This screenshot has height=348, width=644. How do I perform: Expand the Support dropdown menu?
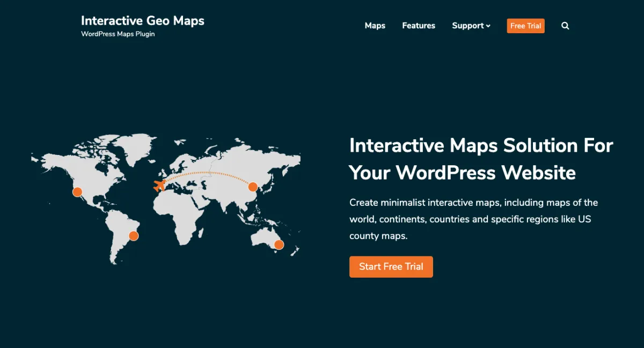click(468, 25)
